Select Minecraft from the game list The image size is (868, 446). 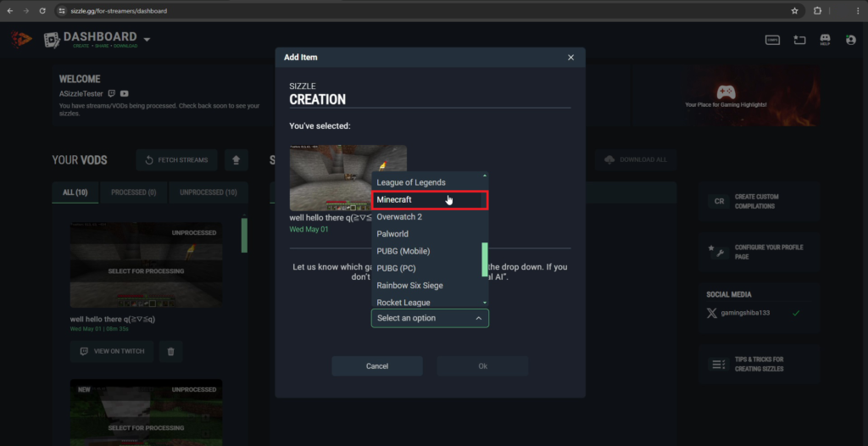pyautogui.click(x=430, y=199)
